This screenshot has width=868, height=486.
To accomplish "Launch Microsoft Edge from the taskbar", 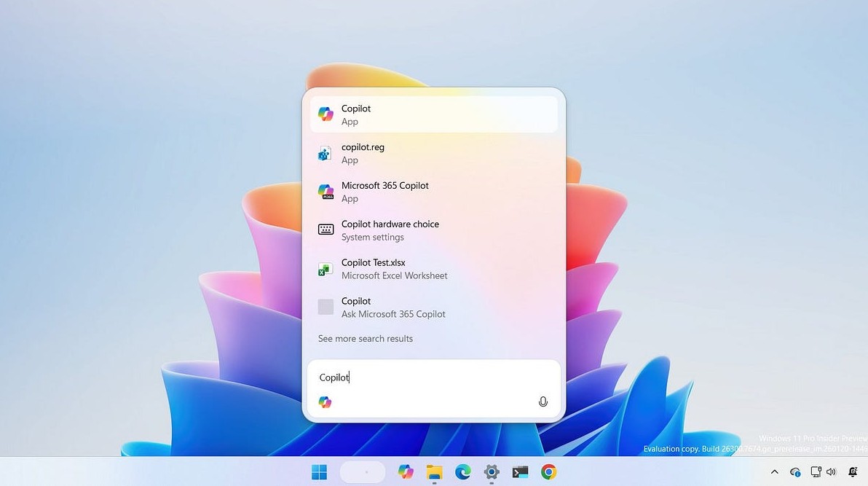I will click(463, 472).
